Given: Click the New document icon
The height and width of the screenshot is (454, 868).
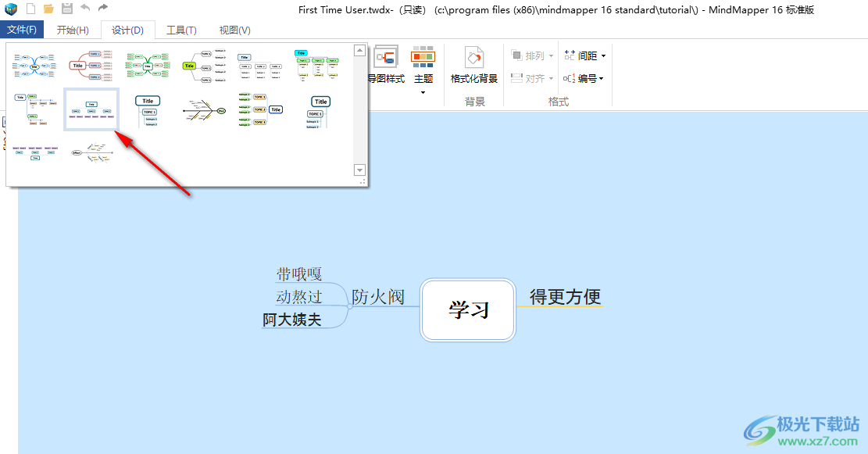Looking at the screenshot, I should [31, 9].
